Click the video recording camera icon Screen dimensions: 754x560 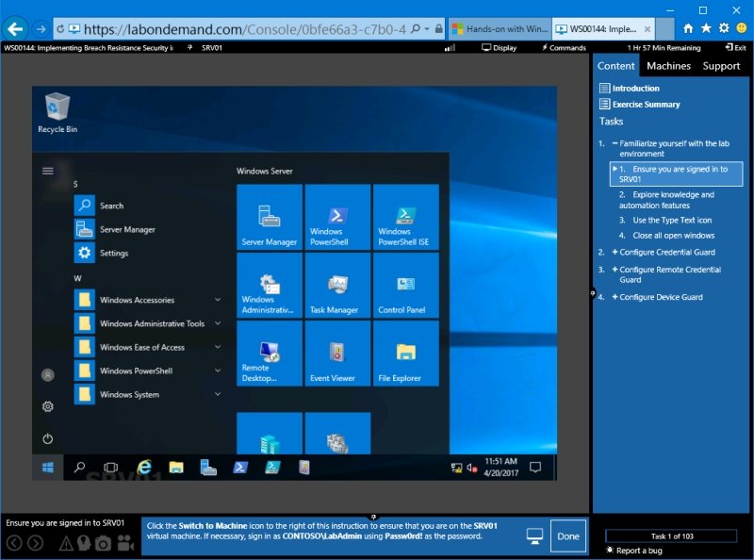click(125, 543)
